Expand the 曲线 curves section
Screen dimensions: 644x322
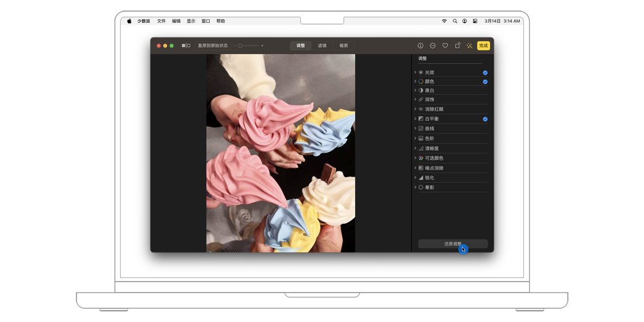click(x=415, y=128)
